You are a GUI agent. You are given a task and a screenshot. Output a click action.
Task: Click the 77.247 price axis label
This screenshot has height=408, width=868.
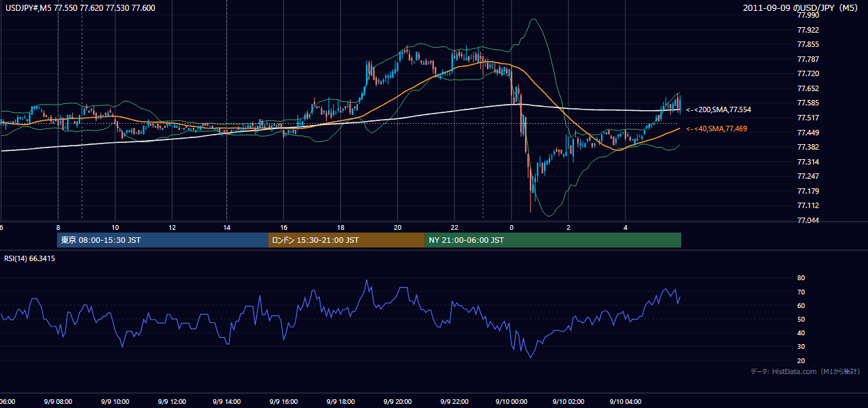808,176
